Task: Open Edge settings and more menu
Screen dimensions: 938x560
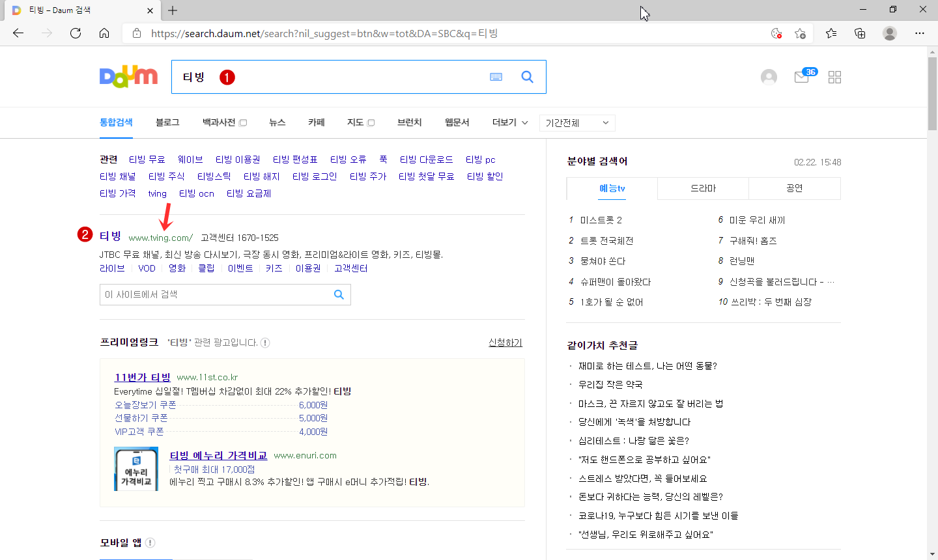Action: 920,33
